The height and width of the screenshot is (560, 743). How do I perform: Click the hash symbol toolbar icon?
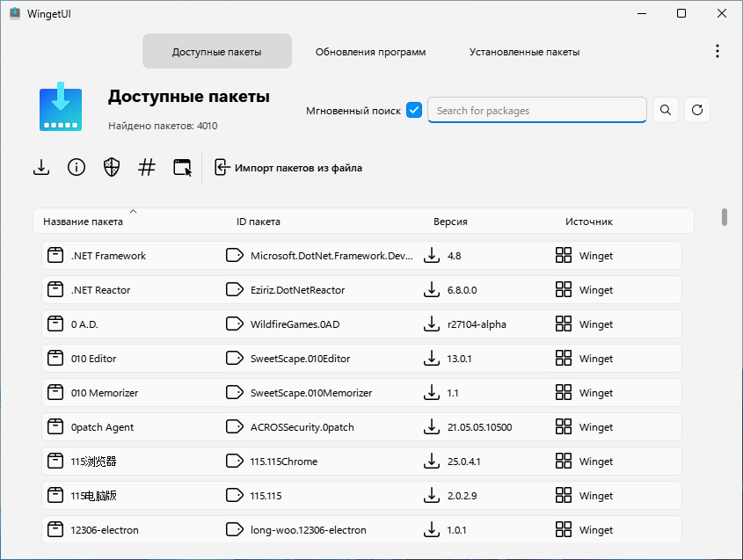pos(147,167)
